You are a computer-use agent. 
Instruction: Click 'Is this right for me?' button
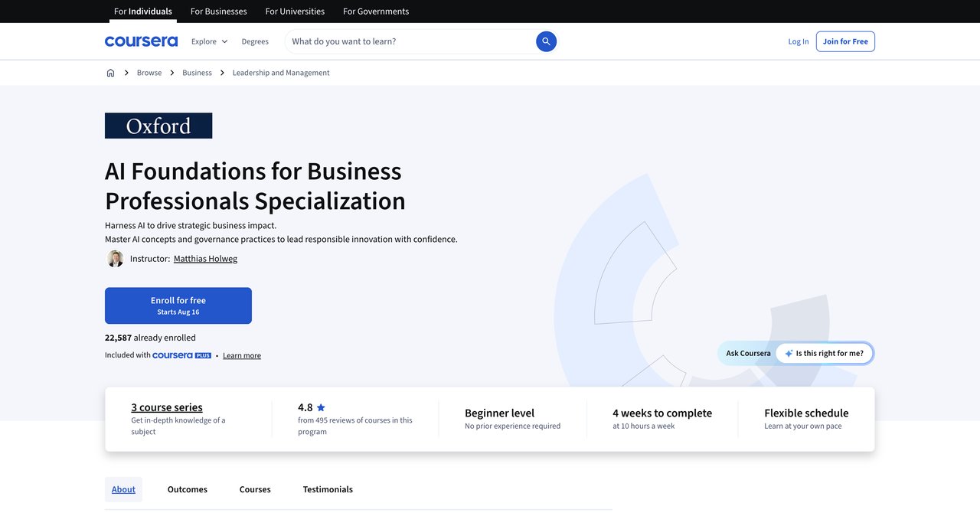tap(824, 354)
